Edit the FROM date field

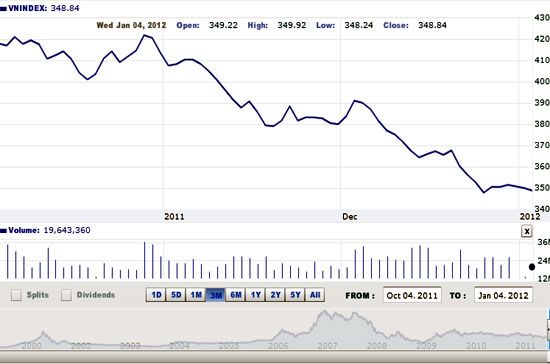pos(412,295)
